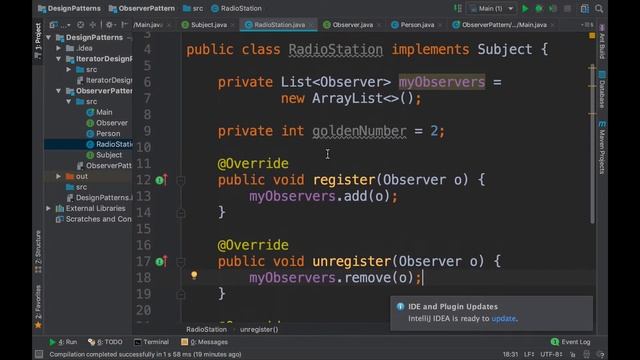Click the yellow intention lightbulb on line 18
This screenshot has height=360, width=640.
click(194, 276)
